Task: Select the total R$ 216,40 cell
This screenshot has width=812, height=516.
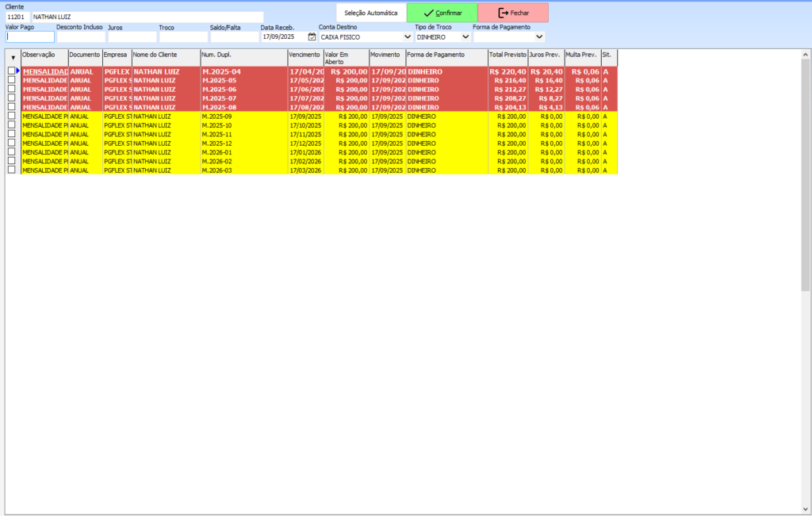Action: [508, 80]
